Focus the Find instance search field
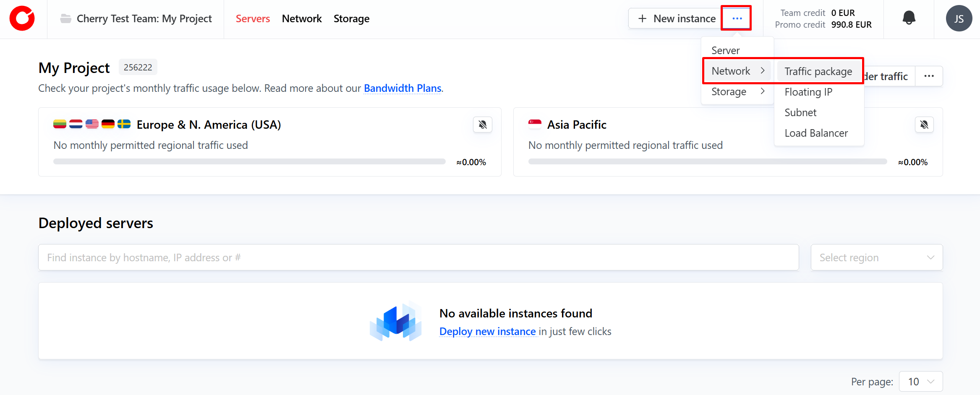Viewport: 980px width, 395px height. point(418,257)
